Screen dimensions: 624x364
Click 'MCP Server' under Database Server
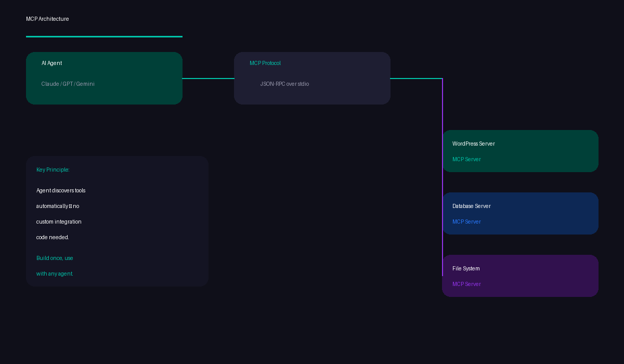click(466, 222)
